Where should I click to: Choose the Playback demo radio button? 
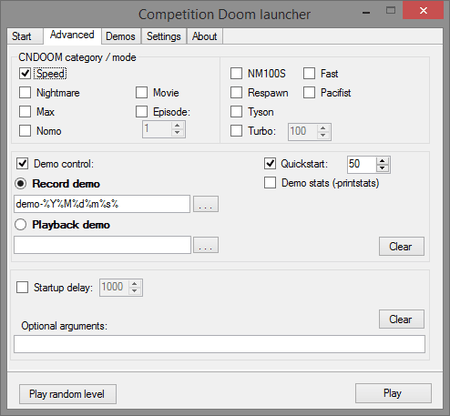(x=21, y=225)
